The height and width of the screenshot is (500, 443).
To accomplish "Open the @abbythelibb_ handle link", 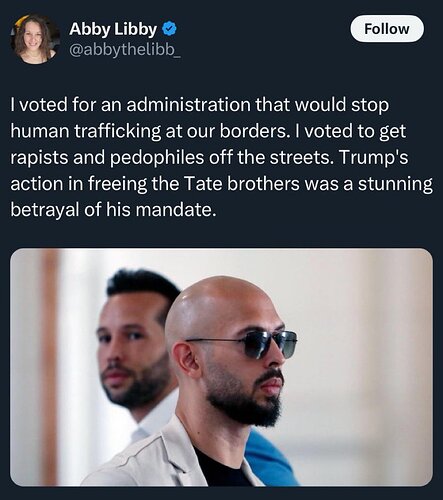I will click(125, 50).
